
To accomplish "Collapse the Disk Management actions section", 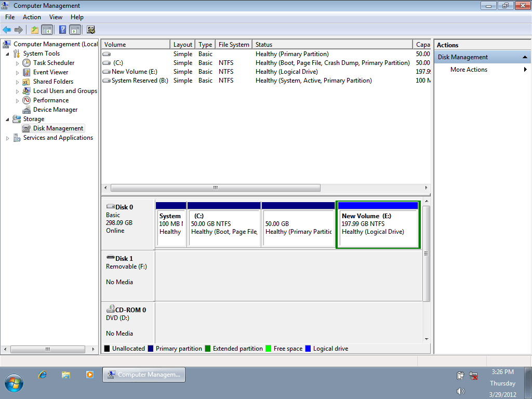I will point(525,57).
